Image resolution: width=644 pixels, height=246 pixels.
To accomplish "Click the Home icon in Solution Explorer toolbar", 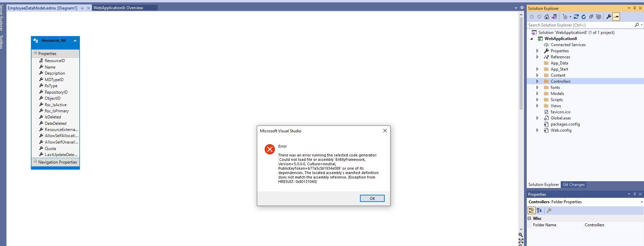I will [x=547, y=17].
